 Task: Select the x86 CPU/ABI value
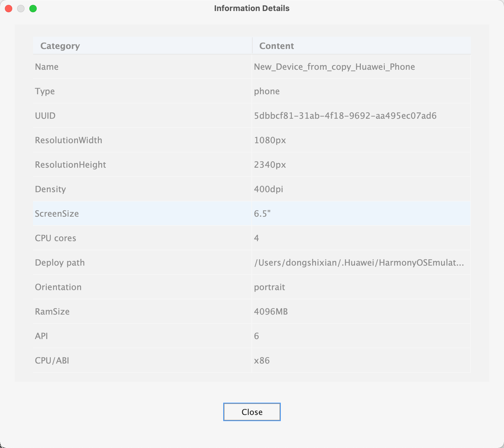coord(262,360)
